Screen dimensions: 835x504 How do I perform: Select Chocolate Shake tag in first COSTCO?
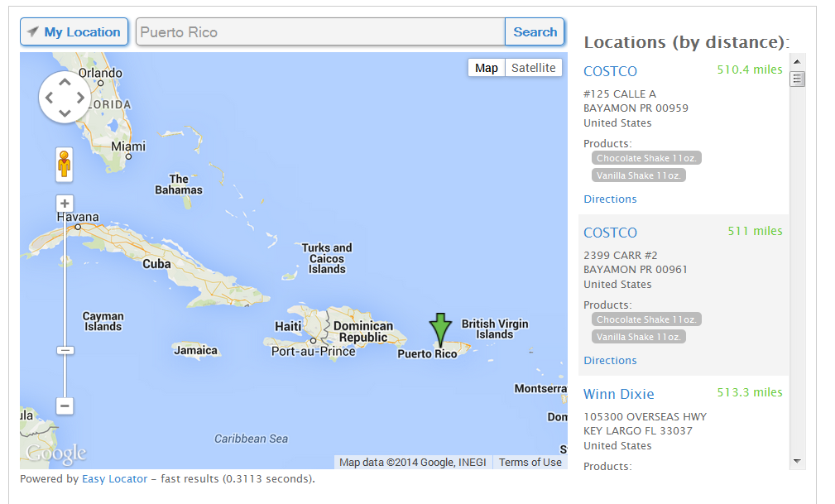646,158
